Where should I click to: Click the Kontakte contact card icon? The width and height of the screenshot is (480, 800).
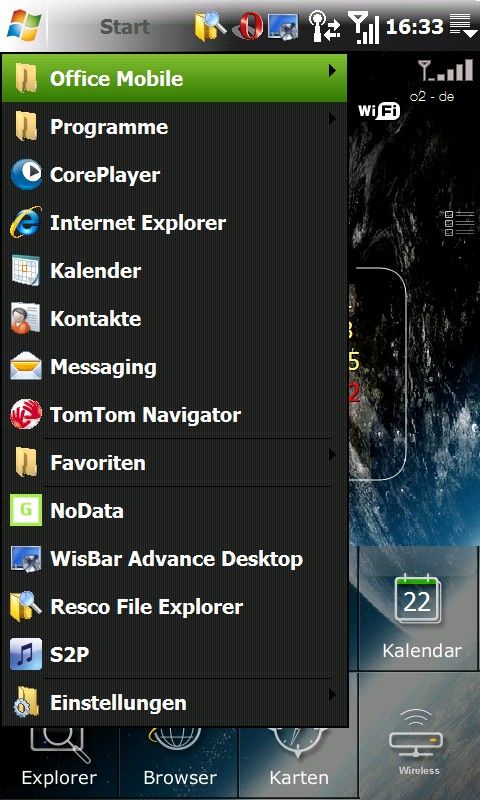(x=25, y=318)
